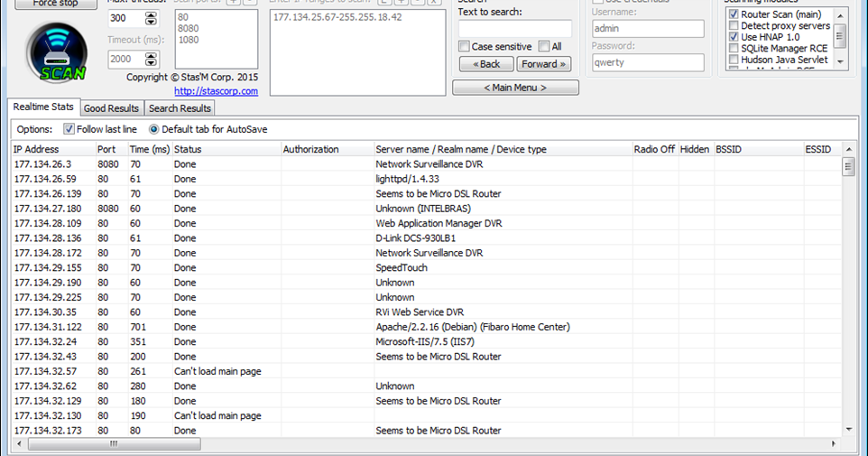
Task: Click results horizontal scroll-right arrow
Action: click(x=833, y=444)
